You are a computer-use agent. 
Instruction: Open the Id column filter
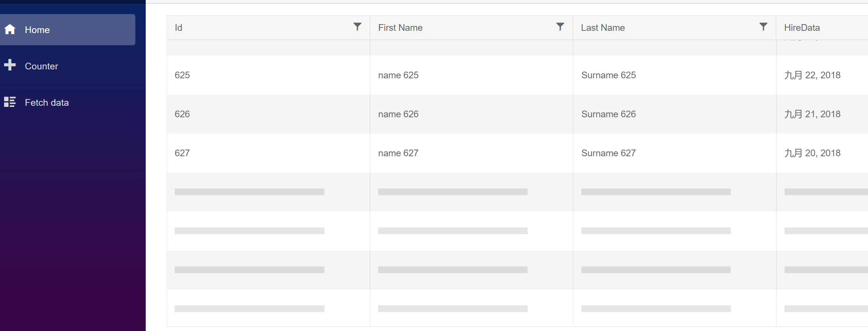[357, 27]
